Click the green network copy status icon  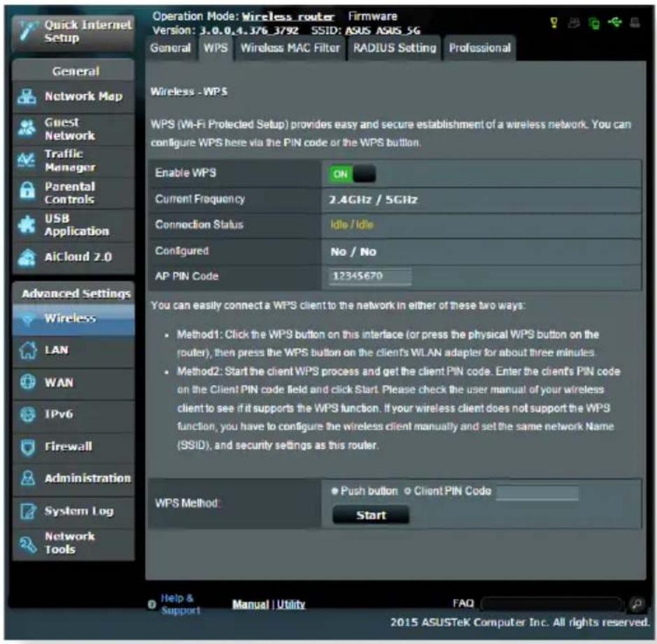(594, 23)
